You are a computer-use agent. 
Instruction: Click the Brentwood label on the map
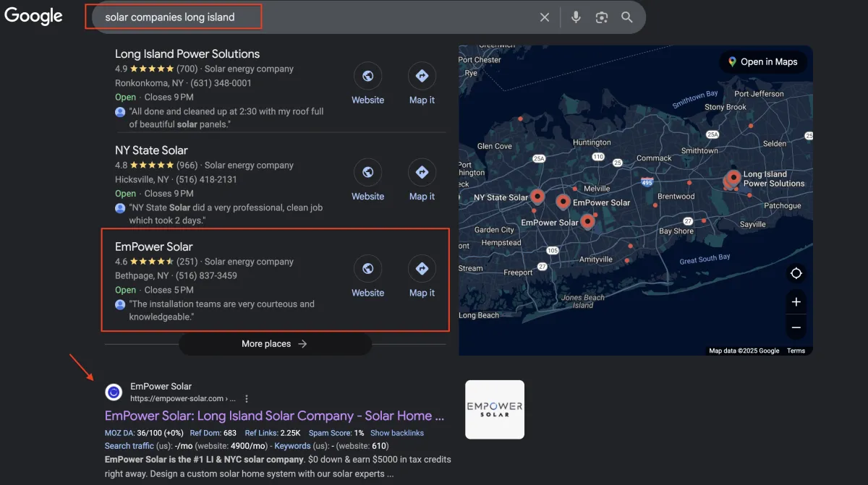(676, 197)
